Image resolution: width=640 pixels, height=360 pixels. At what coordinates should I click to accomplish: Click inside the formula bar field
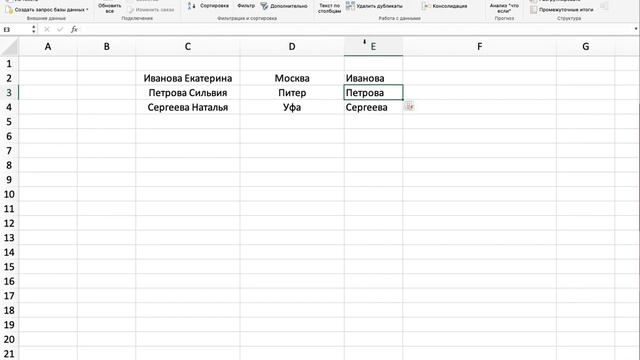click(355, 29)
